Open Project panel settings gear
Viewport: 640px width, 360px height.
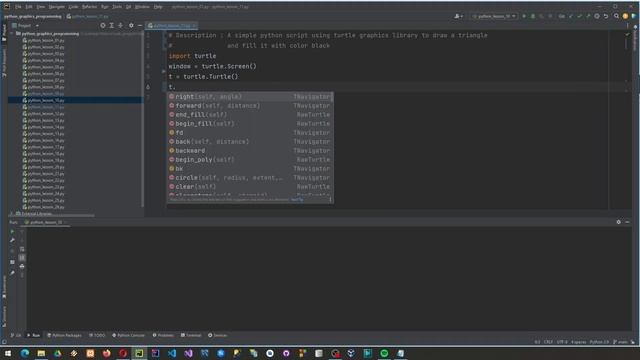pos(131,25)
